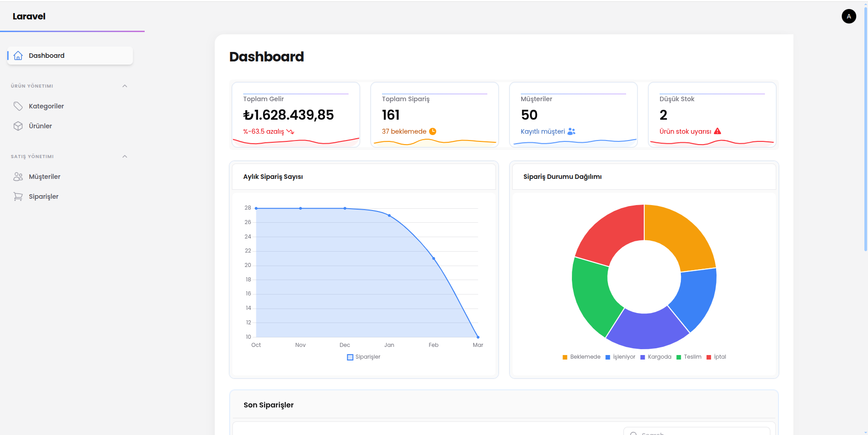868x435 pixels.
Task: Click the Dashboard home icon in sidebar
Action: 18,56
